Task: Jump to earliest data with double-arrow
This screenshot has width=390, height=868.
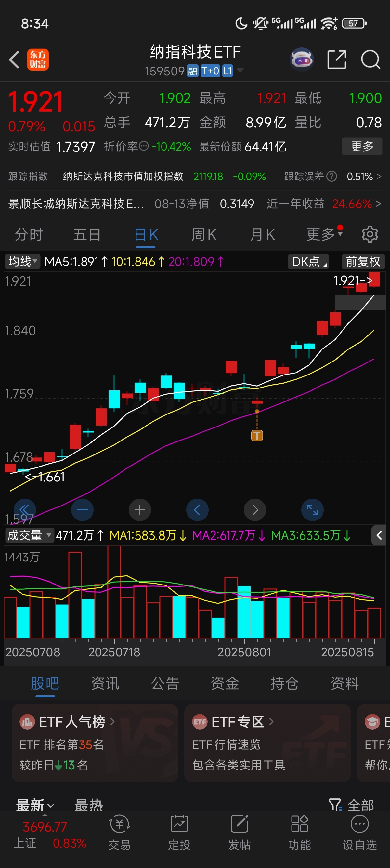Action: coord(25,510)
